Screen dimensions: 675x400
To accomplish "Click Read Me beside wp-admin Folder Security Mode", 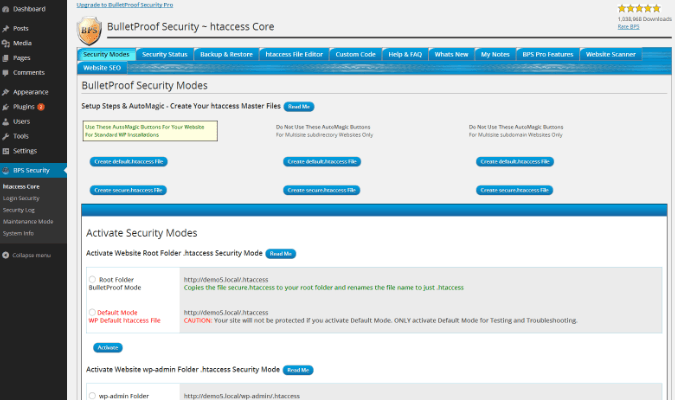I will click(298, 370).
